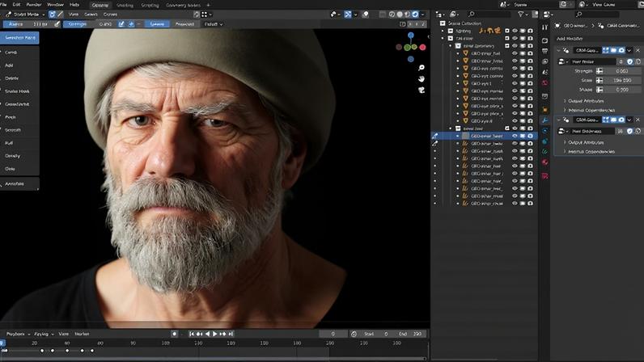Select the Grow/Shrink tool
The image size is (644, 362).
point(19,104)
